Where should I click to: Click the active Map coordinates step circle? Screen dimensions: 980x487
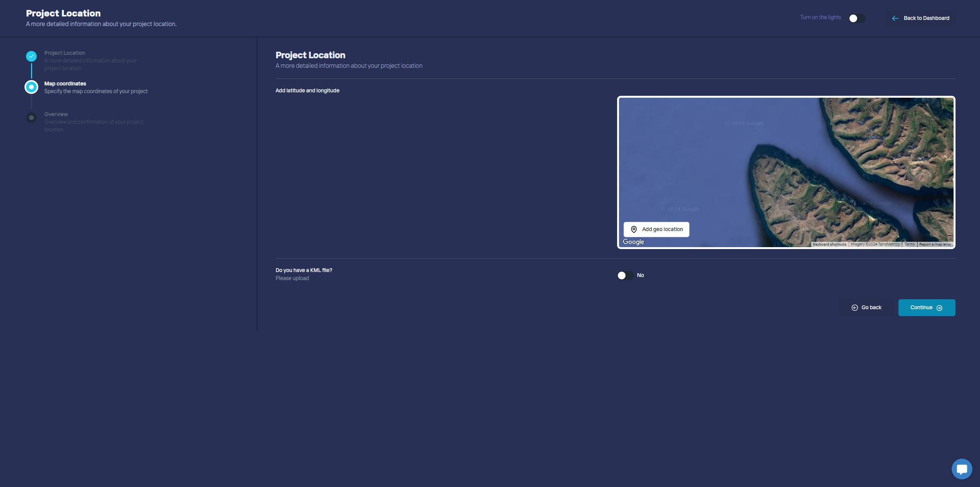pos(31,87)
